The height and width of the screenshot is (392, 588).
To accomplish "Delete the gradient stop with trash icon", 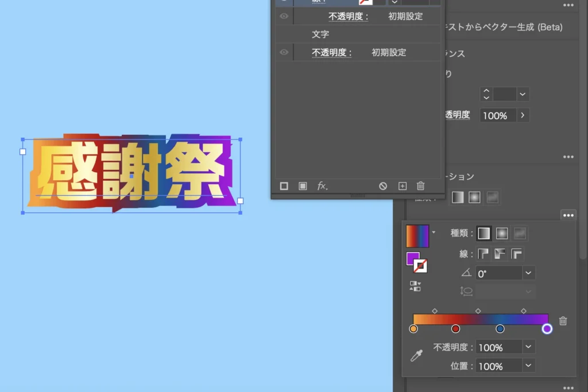I will tap(563, 321).
